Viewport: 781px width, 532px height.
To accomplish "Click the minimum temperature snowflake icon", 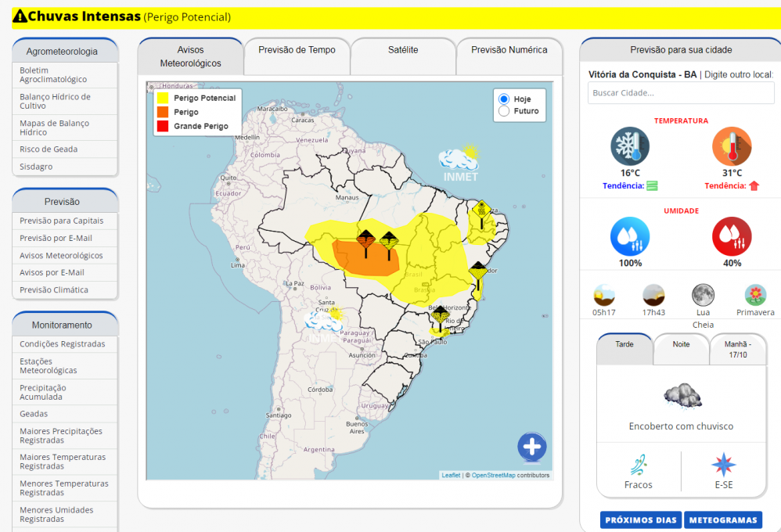I will 630,146.
